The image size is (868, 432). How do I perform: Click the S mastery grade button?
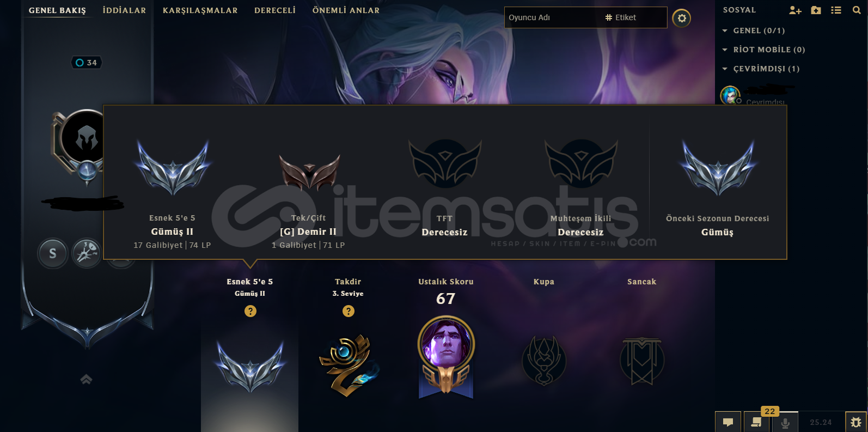pyautogui.click(x=53, y=253)
